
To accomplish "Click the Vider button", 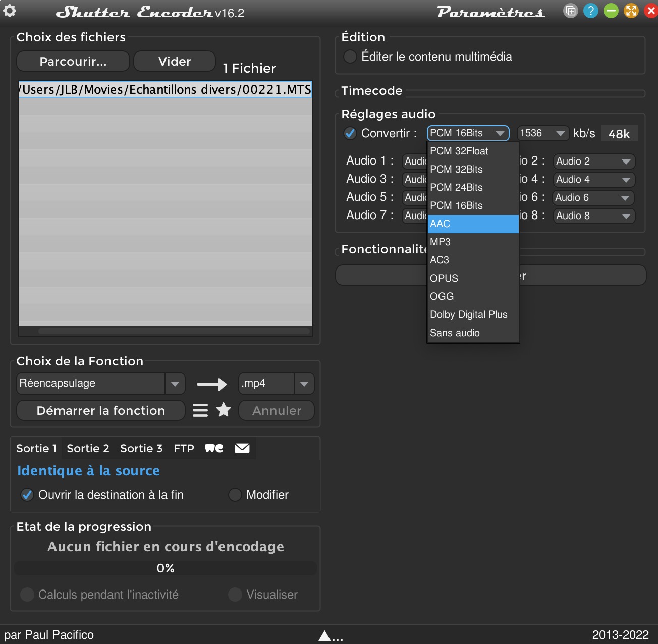I will (175, 62).
